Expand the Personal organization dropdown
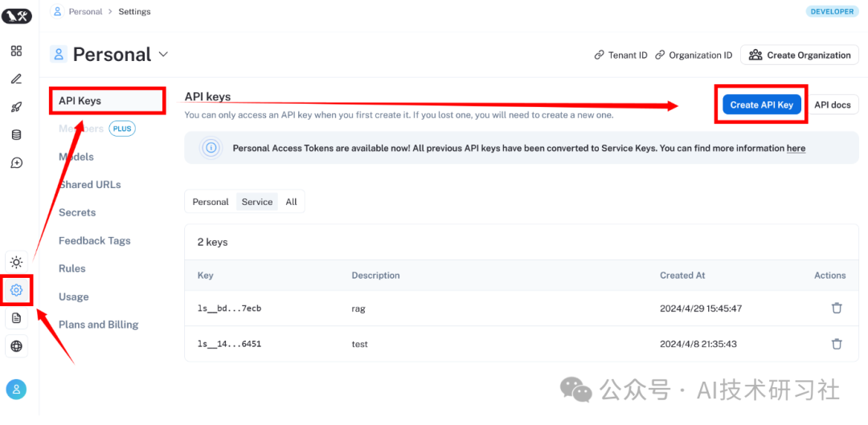 click(x=163, y=55)
